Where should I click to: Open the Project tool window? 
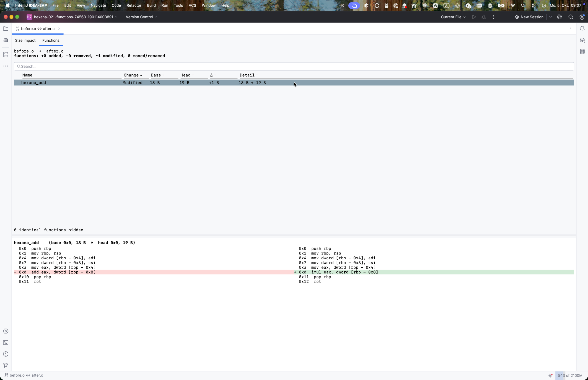[x=6, y=29]
